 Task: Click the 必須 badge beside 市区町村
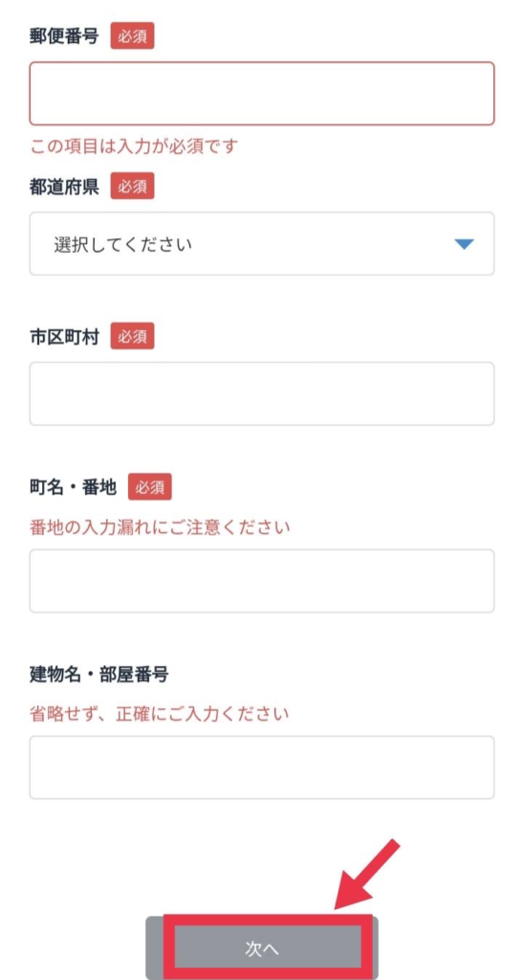click(x=132, y=336)
